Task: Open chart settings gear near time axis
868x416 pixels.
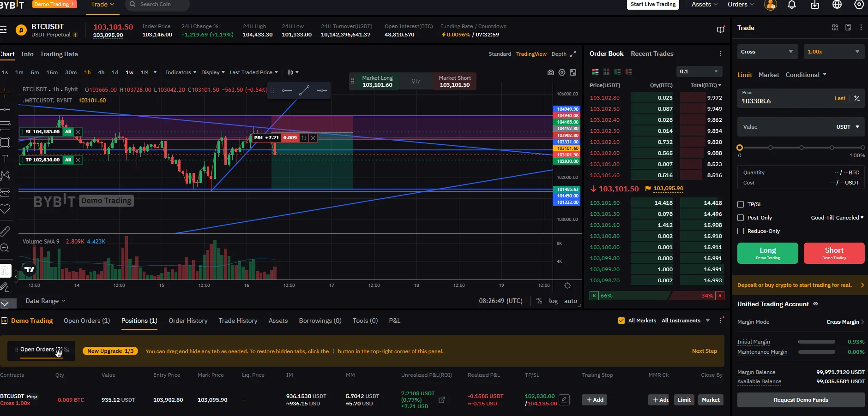Action: (568, 285)
